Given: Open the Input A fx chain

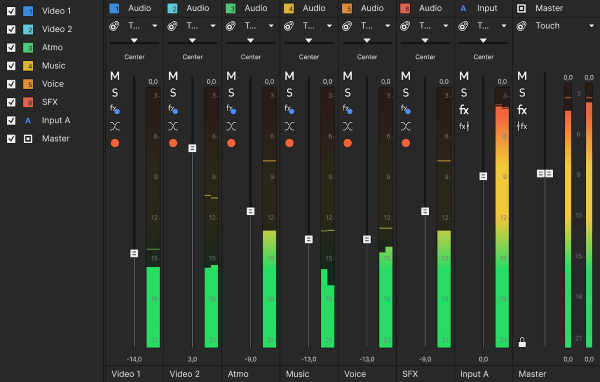Looking at the screenshot, I should (x=464, y=110).
